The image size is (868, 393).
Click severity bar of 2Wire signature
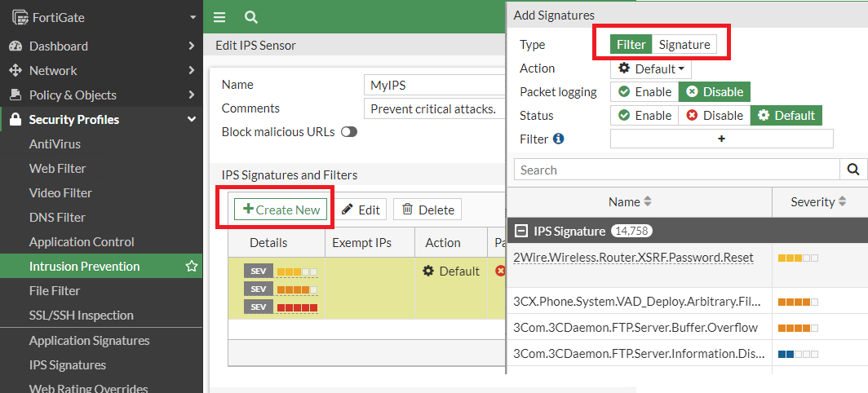(x=798, y=258)
